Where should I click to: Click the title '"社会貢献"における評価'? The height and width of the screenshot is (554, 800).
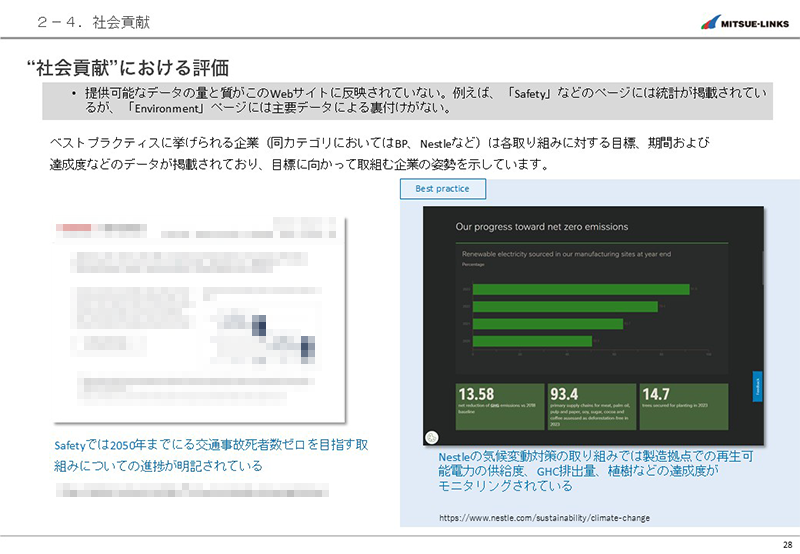pyautogui.click(x=128, y=67)
